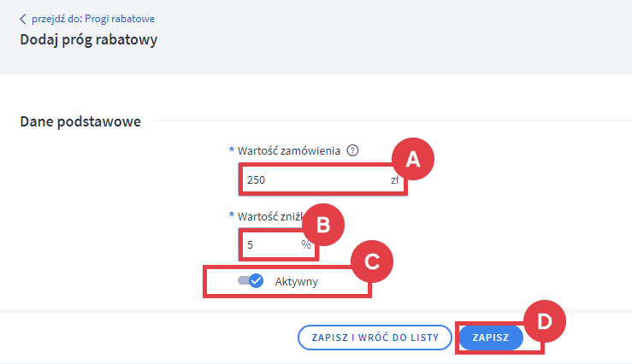Screen dimensions: 632x364
Task: Focus the discount value field showing 5
Action: click(x=269, y=244)
